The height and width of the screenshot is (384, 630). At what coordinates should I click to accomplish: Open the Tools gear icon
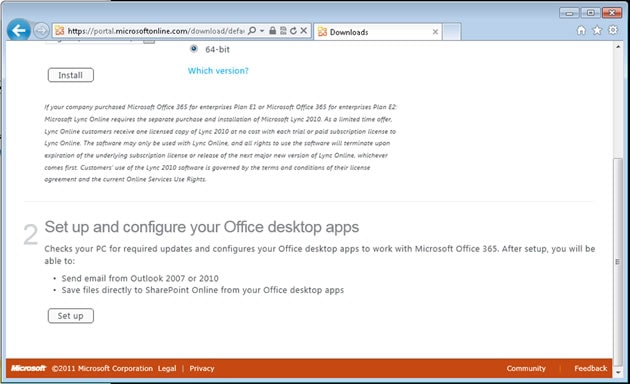613,30
